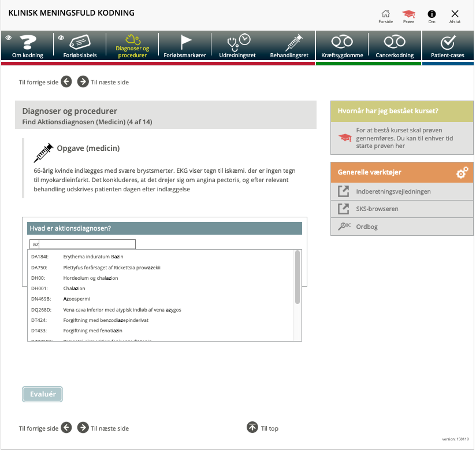Focus the aktionsdiagnose search field

click(83, 244)
